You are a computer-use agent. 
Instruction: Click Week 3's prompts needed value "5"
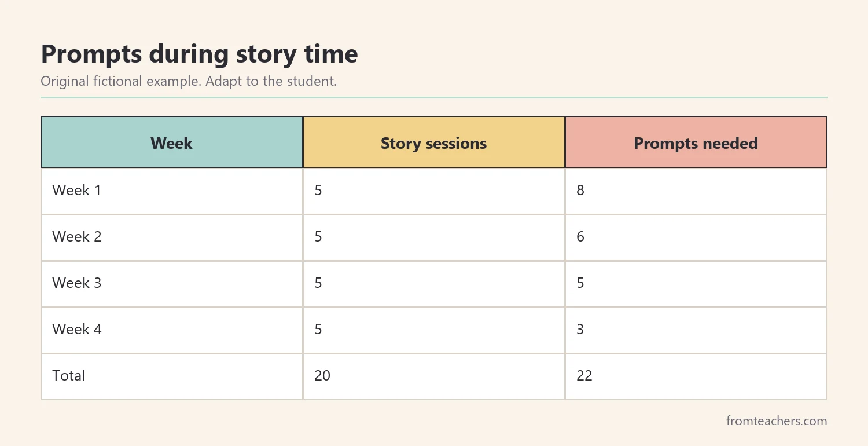coord(580,283)
